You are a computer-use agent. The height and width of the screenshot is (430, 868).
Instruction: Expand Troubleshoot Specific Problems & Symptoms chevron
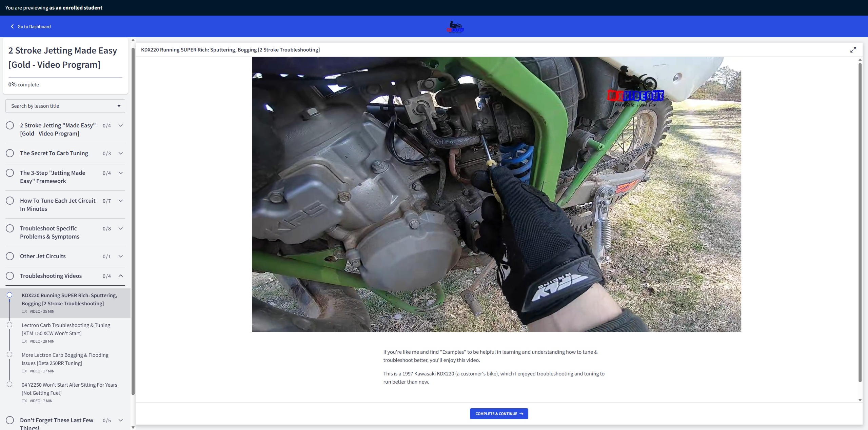pos(120,228)
